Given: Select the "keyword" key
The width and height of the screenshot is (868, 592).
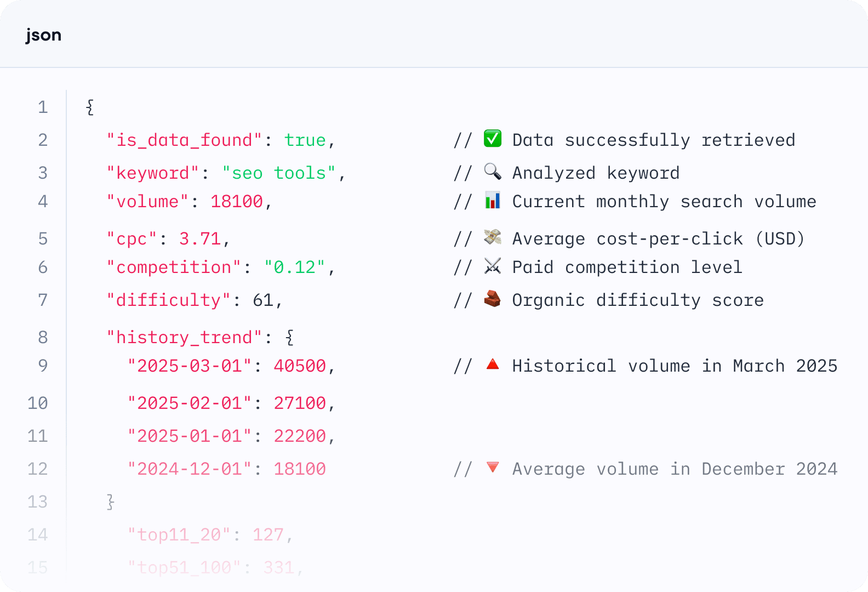Looking at the screenshot, I should coord(153,173).
